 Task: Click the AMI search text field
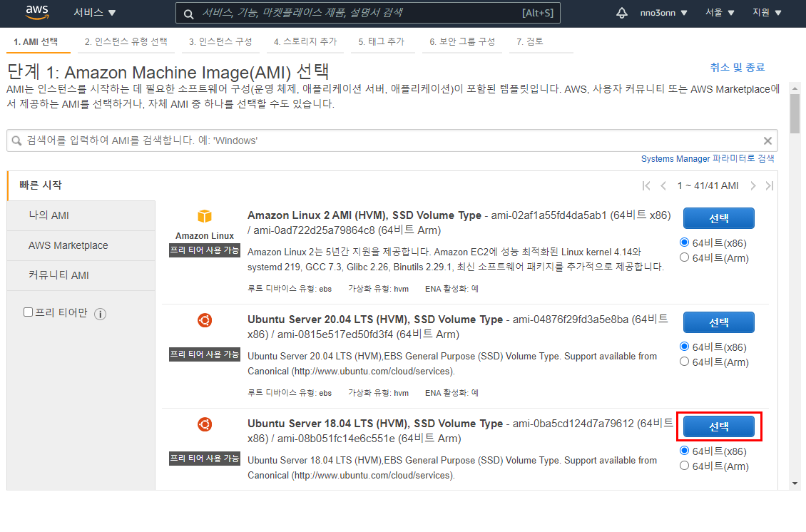click(x=392, y=140)
